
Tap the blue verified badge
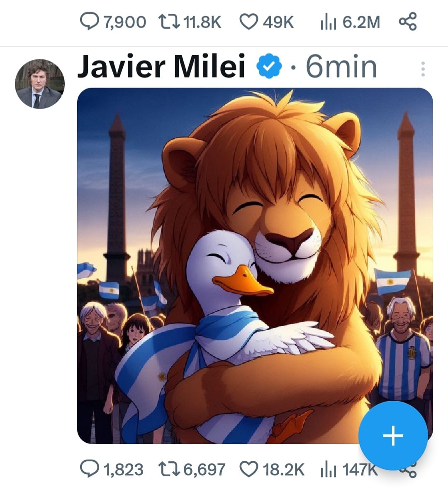pos(269,66)
